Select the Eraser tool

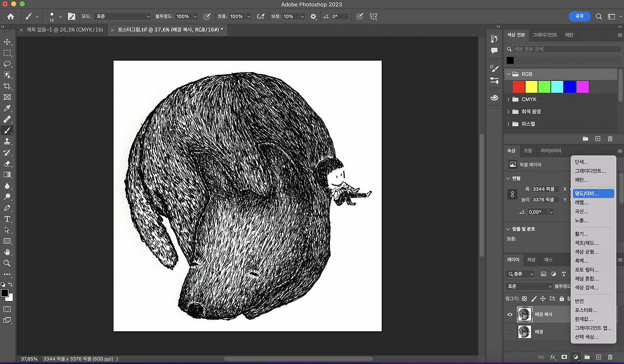click(x=7, y=164)
